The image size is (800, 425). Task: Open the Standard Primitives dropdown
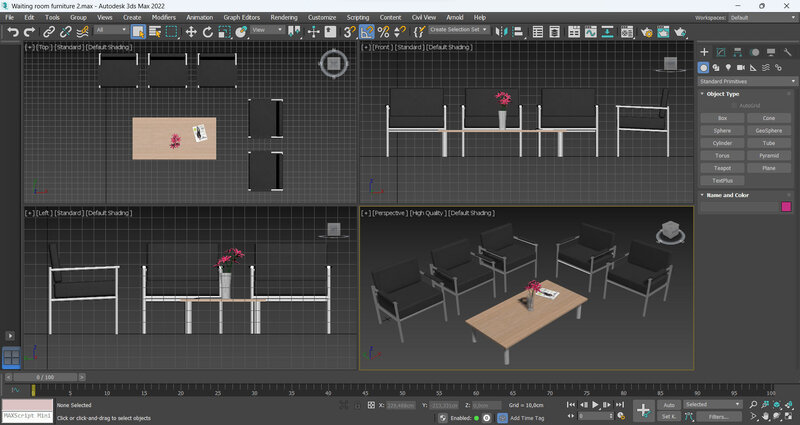pyautogui.click(x=745, y=80)
